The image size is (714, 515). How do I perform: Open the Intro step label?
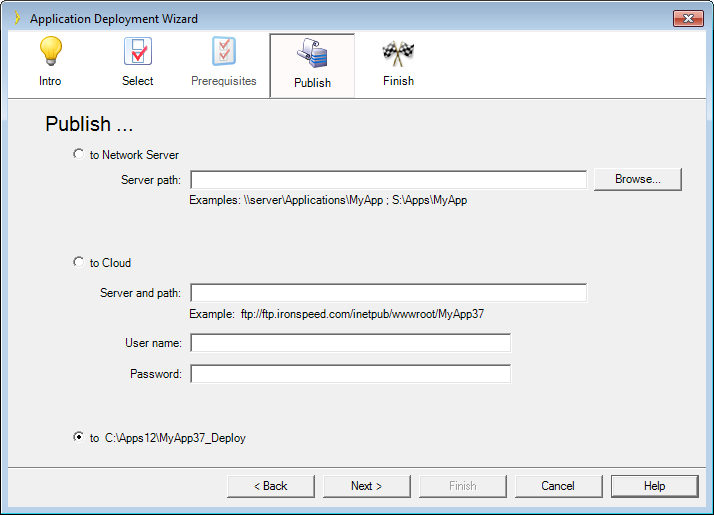50,81
